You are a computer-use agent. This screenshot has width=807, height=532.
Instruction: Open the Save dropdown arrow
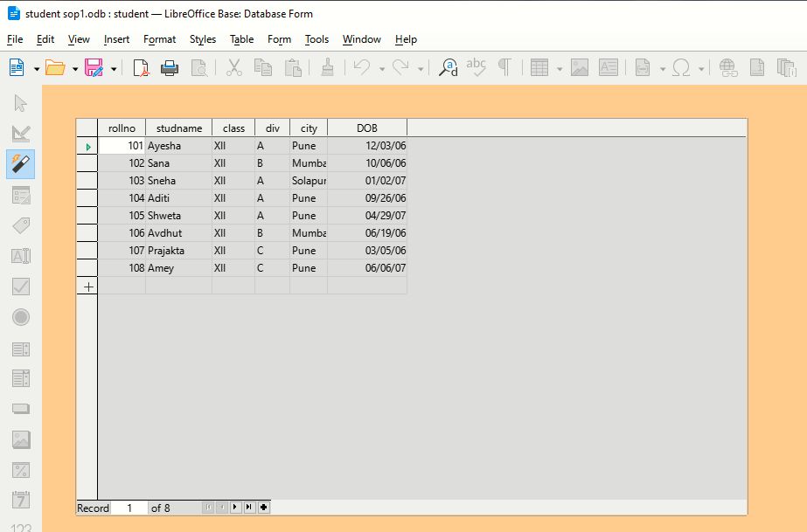[114, 68]
